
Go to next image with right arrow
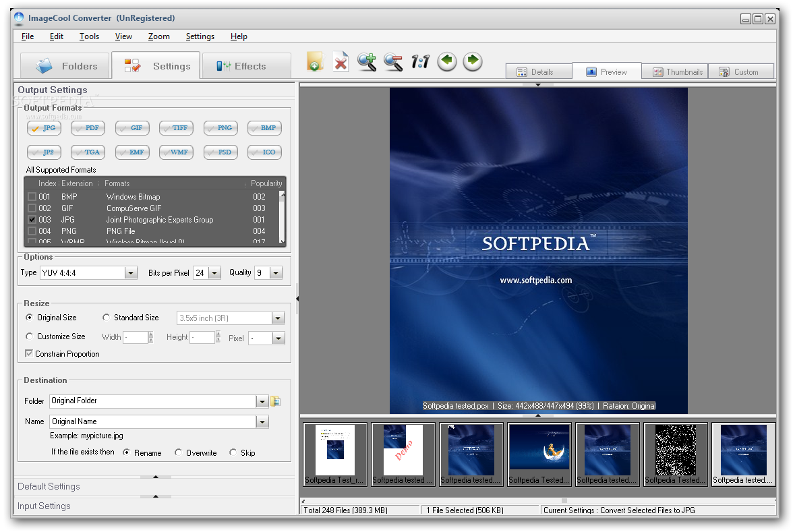tap(473, 61)
